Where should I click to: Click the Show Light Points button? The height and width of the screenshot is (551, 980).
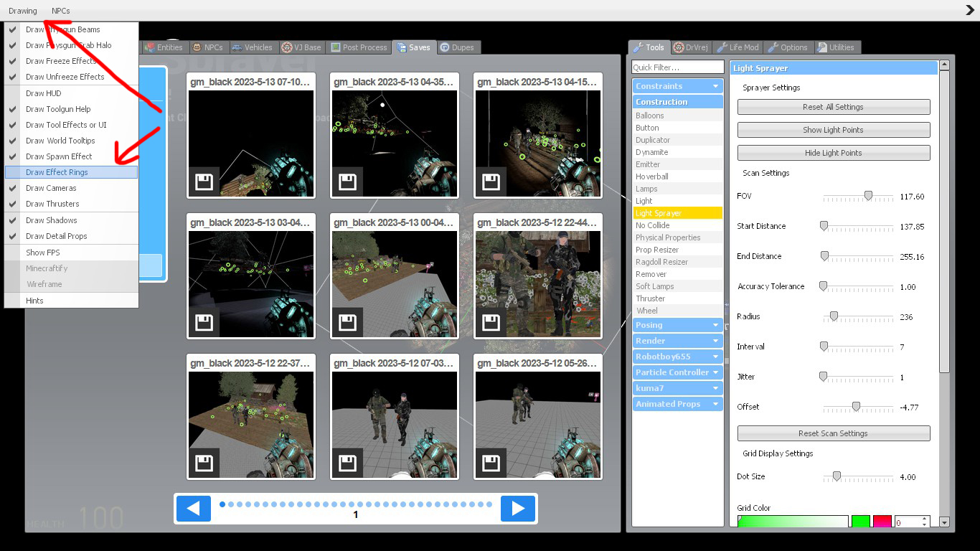[x=834, y=130]
